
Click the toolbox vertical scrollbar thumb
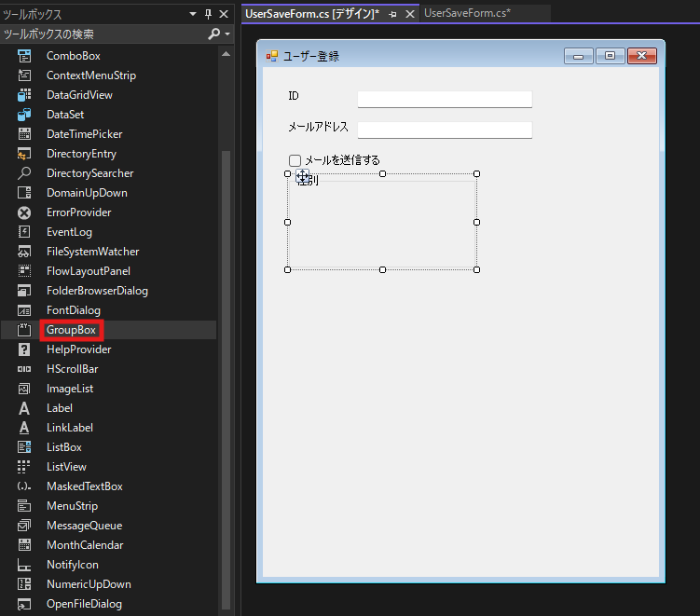click(226, 379)
